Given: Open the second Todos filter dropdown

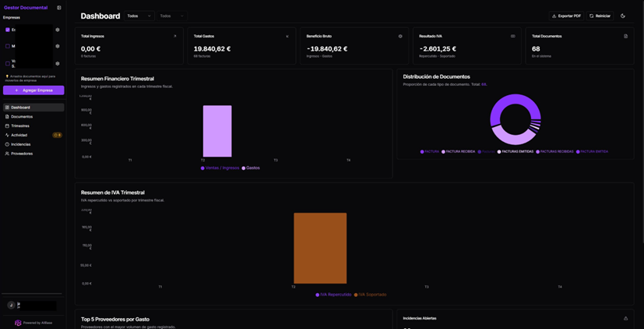Looking at the screenshot, I should pos(171,16).
